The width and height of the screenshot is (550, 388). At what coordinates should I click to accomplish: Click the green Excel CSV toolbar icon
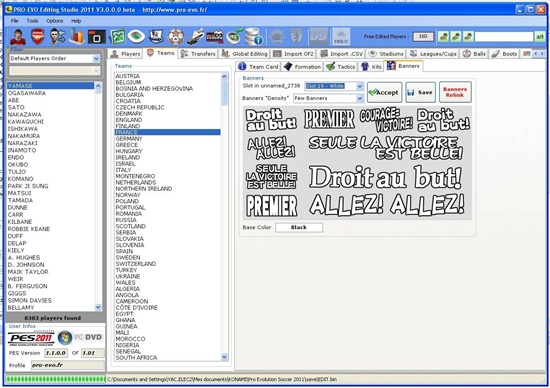click(x=117, y=36)
